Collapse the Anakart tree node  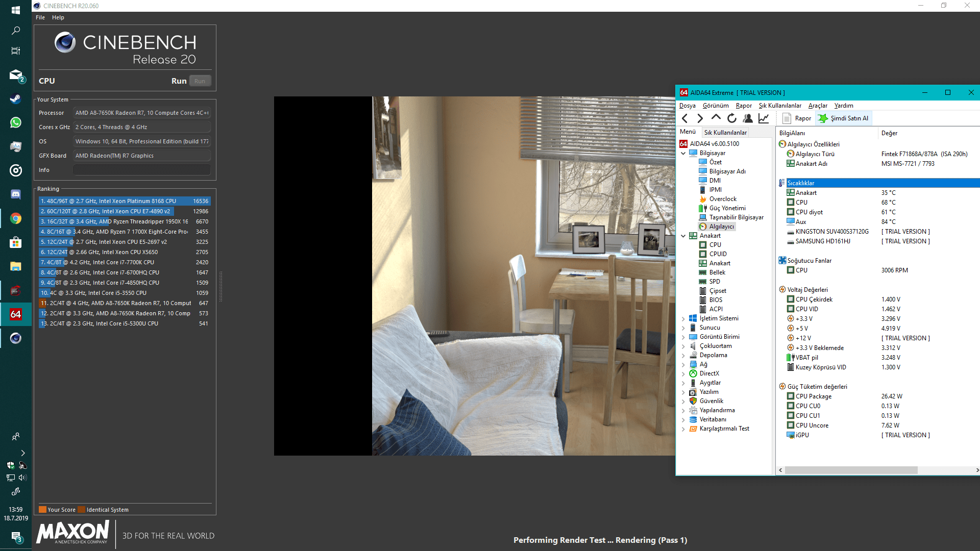pos(683,236)
